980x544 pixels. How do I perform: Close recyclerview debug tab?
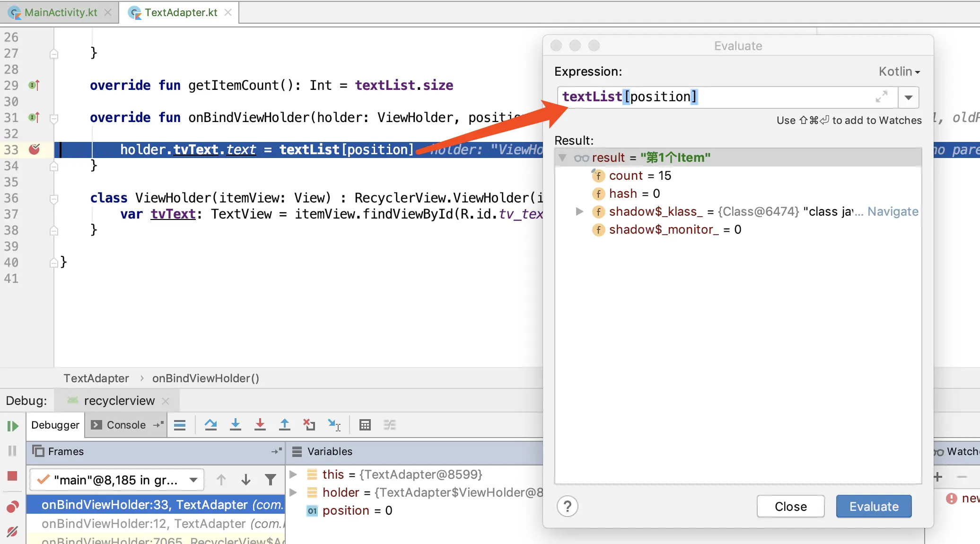click(x=166, y=401)
